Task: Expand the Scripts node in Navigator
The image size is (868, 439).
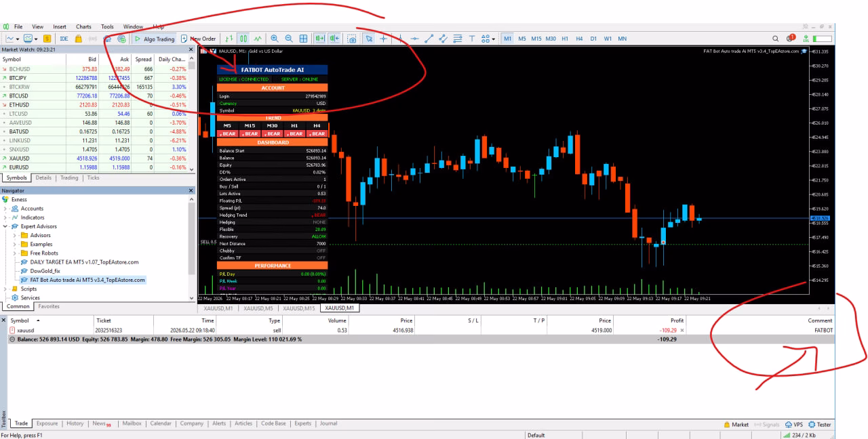Action: click(x=6, y=289)
